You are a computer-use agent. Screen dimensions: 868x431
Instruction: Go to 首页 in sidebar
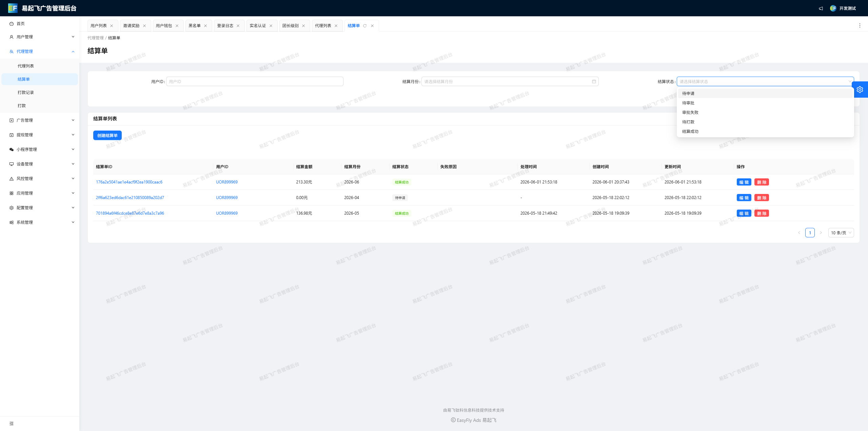[40, 24]
